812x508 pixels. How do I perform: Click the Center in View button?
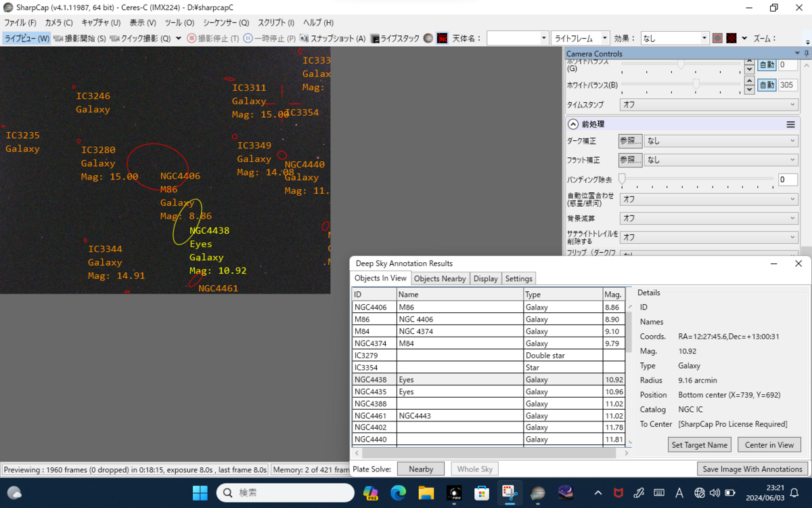tap(769, 445)
